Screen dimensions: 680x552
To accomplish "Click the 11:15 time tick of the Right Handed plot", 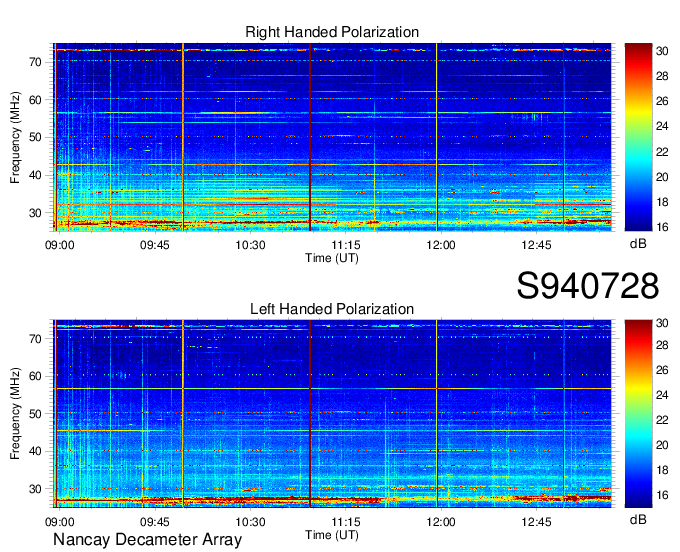I will [x=346, y=245].
